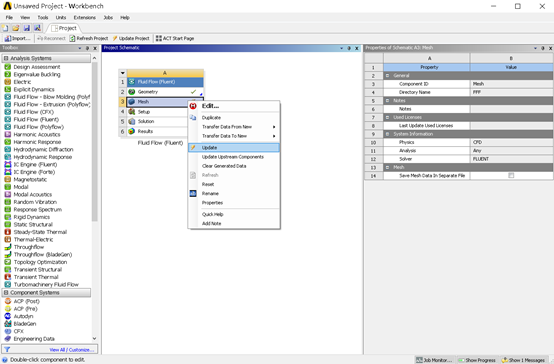Choose Edit... in the context menu

click(234, 106)
